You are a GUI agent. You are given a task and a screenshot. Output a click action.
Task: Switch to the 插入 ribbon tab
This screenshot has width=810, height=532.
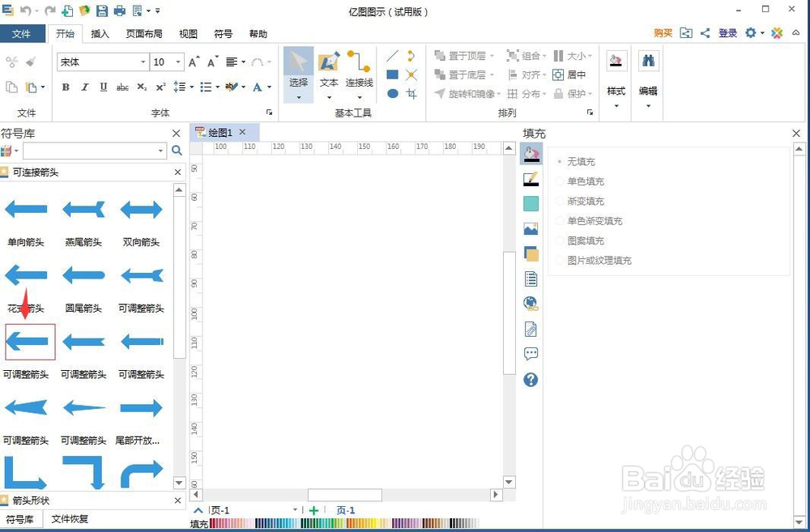coord(100,34)
